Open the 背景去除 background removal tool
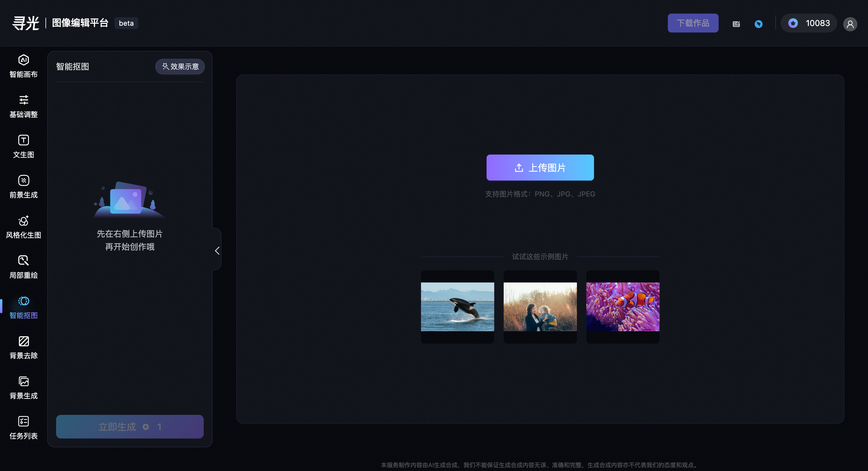This screenshot has width=868, height=471. pos(24,347)
